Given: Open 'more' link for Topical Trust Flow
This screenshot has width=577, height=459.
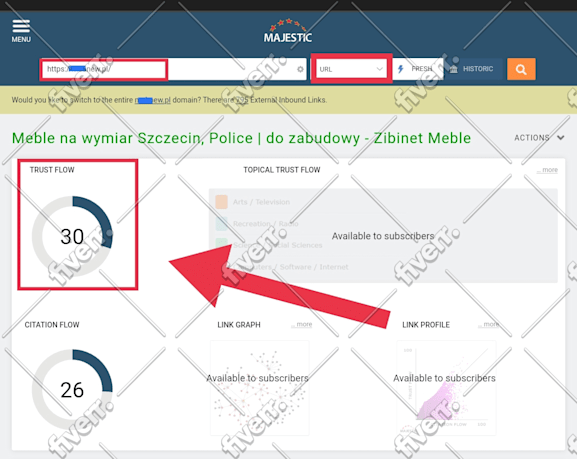Looking at the screenshot, I should [x=547, y=170].
